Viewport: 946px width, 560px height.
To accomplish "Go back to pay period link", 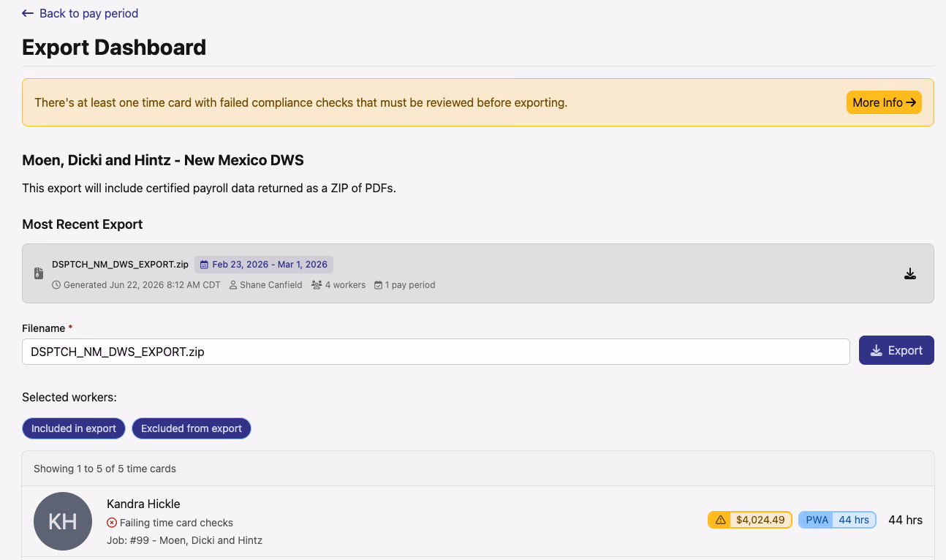I will pyautogui.click(x=80, y=13).
